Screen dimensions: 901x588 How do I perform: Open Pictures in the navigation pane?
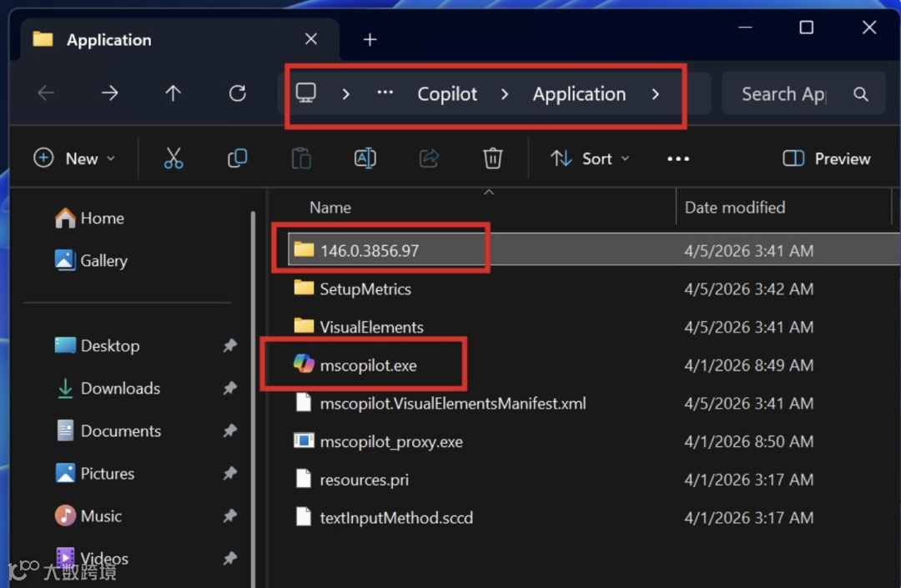(x=94, y=473)
